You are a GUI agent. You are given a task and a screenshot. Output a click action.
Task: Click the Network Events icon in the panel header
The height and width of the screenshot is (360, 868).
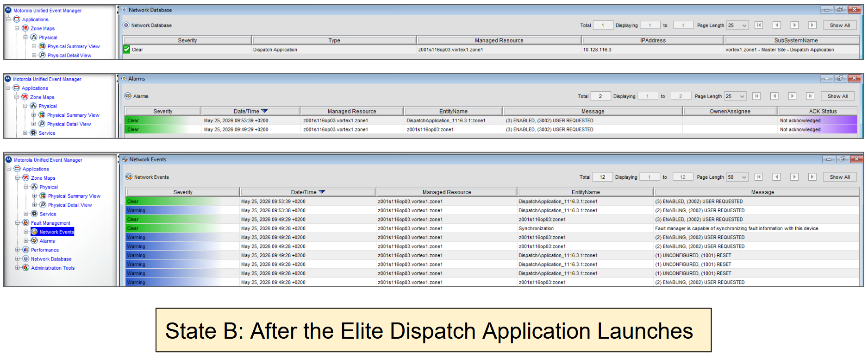tap(129, 177)
